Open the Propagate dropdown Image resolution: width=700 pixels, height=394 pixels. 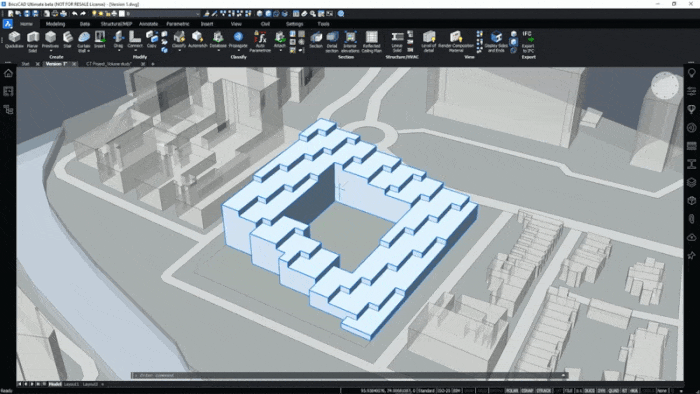[238, 51]
